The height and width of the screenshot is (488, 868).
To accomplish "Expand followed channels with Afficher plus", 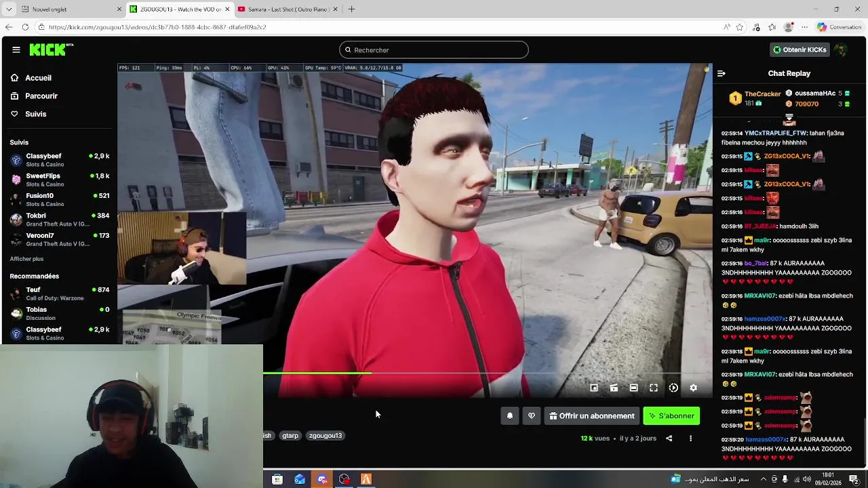I will tap(26, 259).
